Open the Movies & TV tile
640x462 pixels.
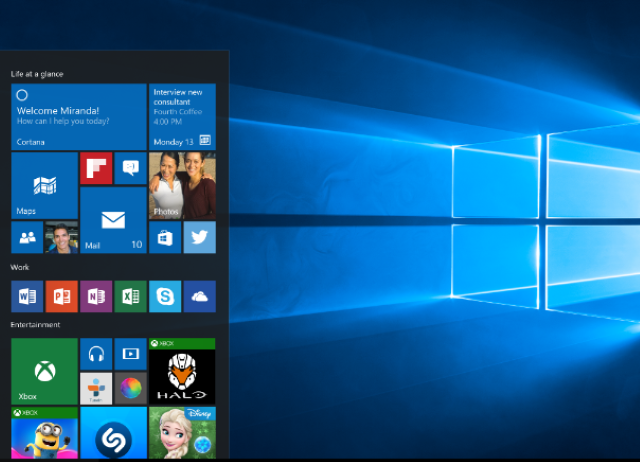pyautogui.click(x=131, y=354)
